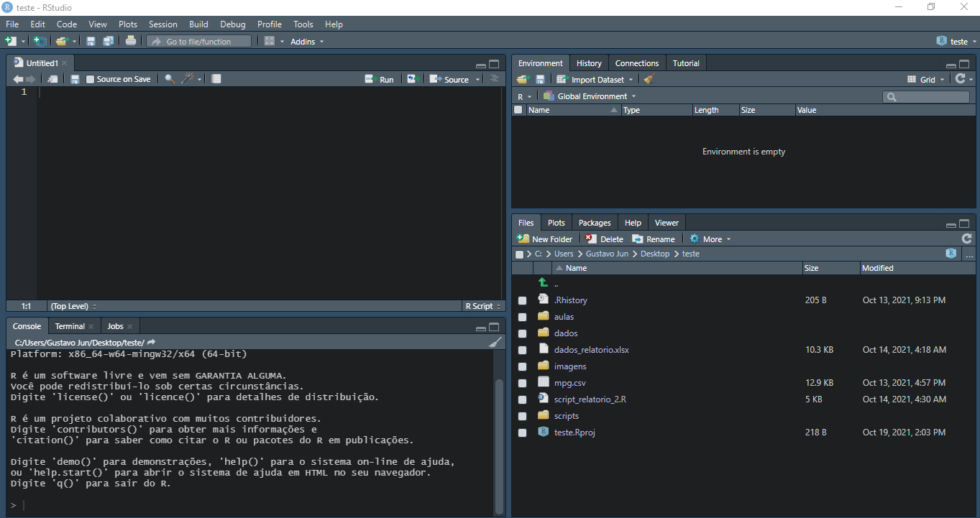Screen dimensions: 980x518
Task: Open the More dropdown in Files pane
Action: (710, 239)
